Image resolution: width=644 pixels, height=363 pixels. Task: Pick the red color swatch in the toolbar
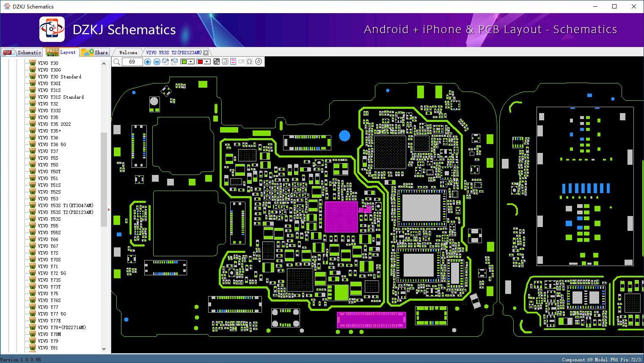[x=200, y=62]
